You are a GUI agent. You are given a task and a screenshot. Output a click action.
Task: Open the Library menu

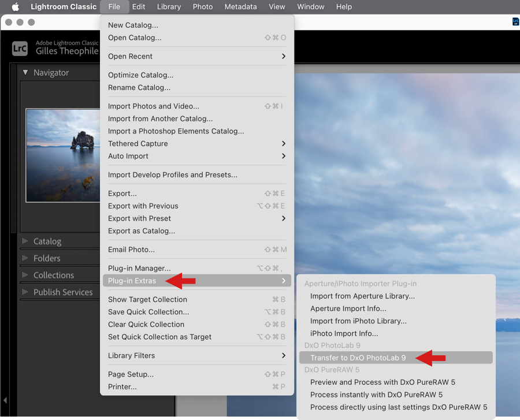tap(169, 6)
